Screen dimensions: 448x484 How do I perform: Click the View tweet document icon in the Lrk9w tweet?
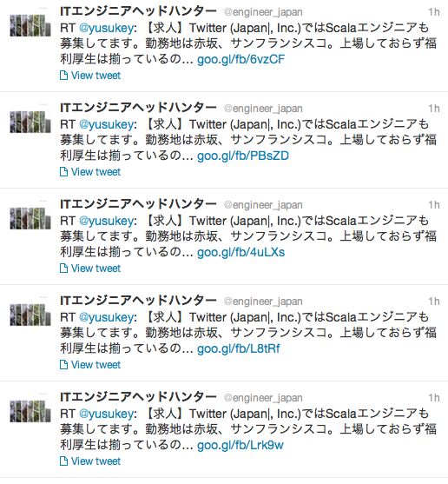63,461
